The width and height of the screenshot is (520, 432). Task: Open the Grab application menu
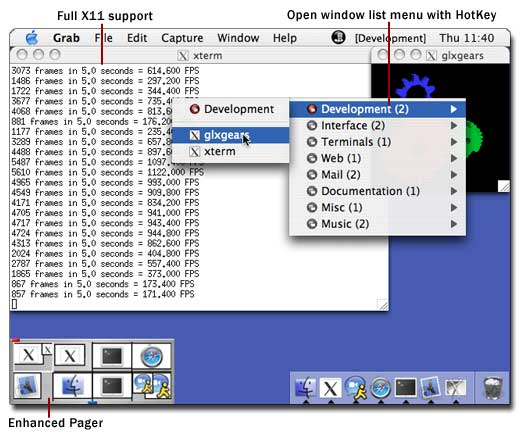click(66, 38)
